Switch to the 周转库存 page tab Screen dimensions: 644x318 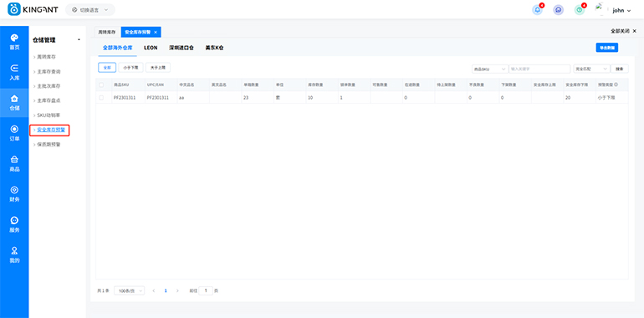[107, 32]
